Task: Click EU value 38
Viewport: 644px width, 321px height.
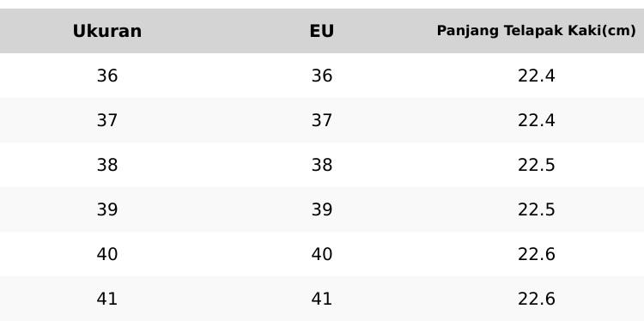Action: (x=322, y=165)
